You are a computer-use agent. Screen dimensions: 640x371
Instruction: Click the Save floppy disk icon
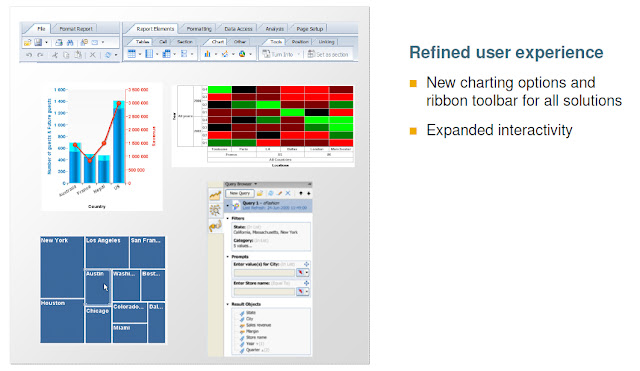38,42
